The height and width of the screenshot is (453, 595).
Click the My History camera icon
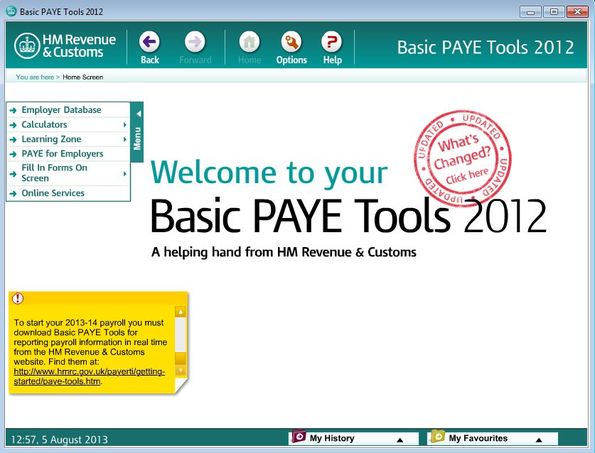299,436
